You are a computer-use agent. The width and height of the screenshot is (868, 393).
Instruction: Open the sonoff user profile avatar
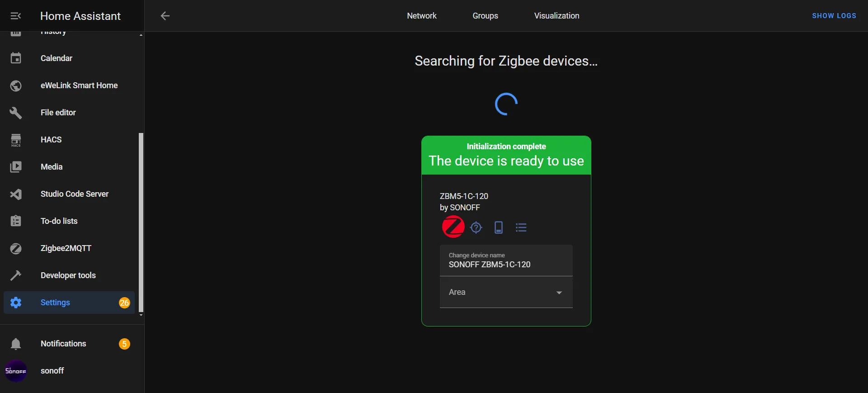coord(16,371)
